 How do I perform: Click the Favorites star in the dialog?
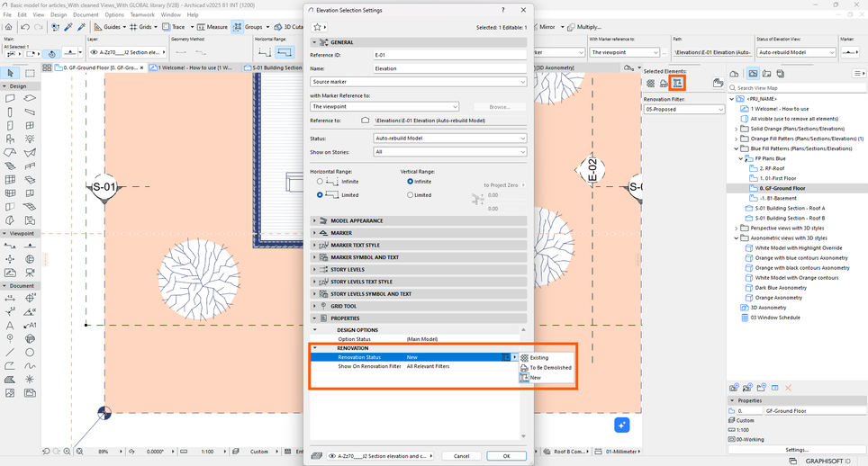click(317, 26)
